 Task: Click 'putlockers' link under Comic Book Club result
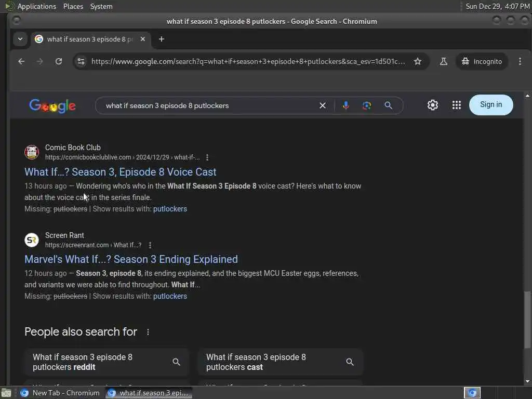pyautogui.click(x=170, y=209)
